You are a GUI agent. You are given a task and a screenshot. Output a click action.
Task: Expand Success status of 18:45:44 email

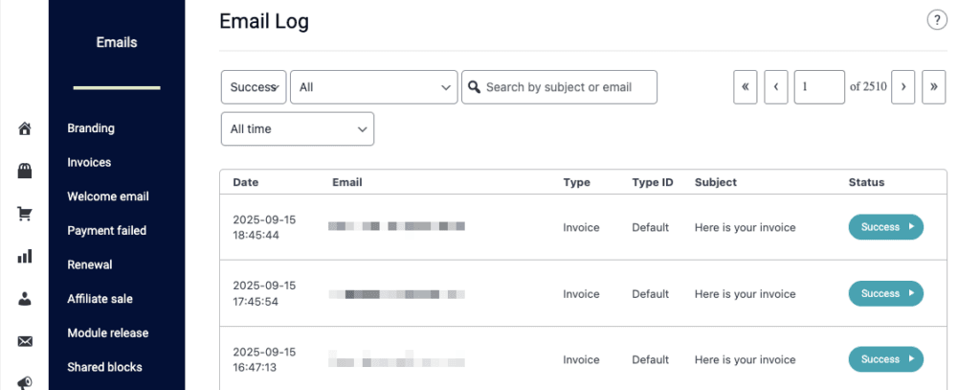point(885,227)
